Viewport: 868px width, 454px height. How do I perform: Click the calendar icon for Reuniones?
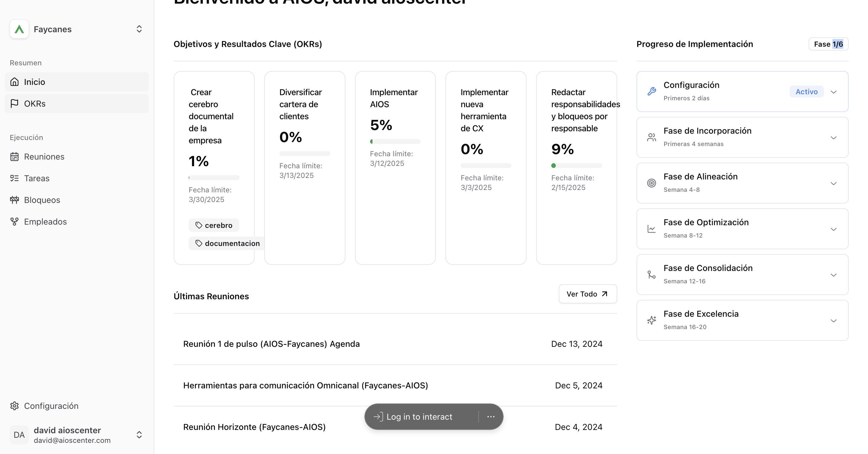click(x=14, y=157)
